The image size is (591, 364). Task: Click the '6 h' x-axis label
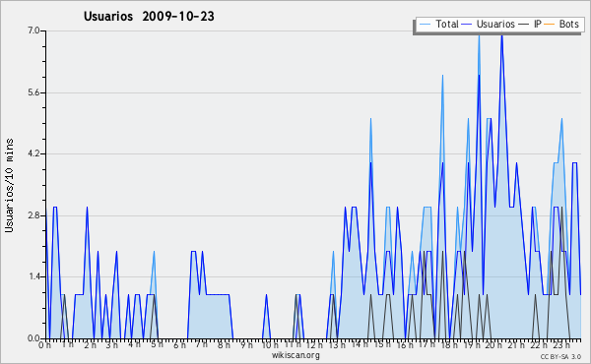[179, 344]
